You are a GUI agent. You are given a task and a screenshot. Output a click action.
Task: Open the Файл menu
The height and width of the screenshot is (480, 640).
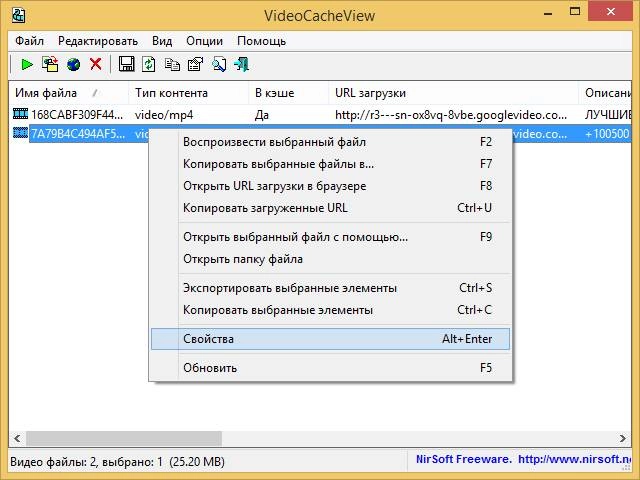pyautogui.click(x=29, y=41)
